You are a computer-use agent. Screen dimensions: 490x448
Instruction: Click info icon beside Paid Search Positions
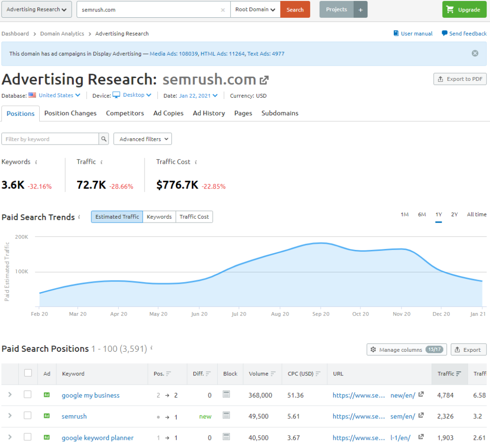pos(152,347)
